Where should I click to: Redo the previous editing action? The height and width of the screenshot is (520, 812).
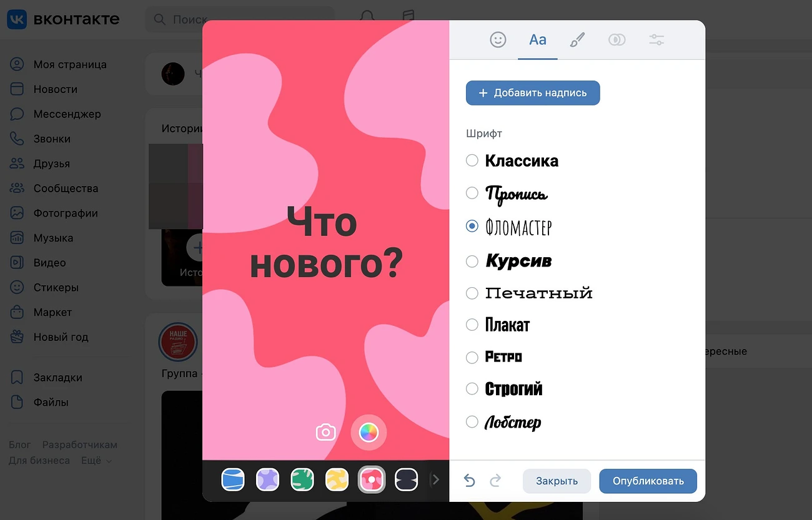click(495, 481)
